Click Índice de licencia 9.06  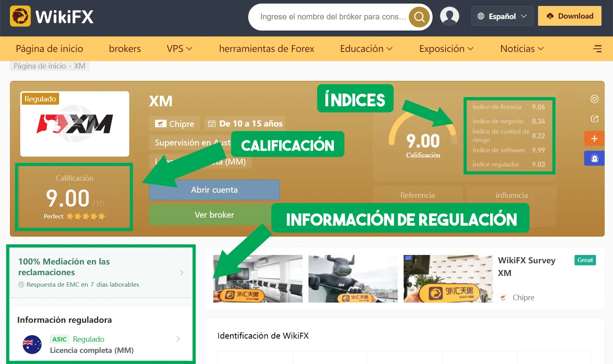(509, 107)
